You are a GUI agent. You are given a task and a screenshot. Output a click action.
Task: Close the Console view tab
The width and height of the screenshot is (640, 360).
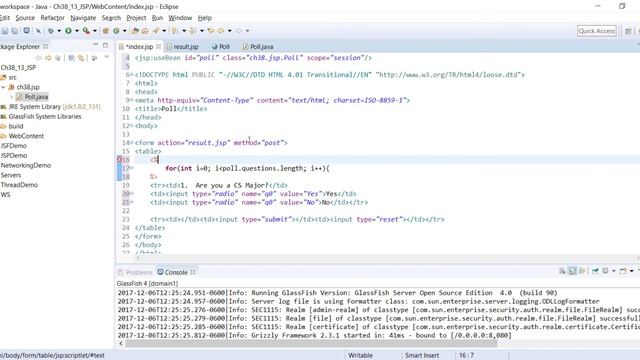pos(193,272)
